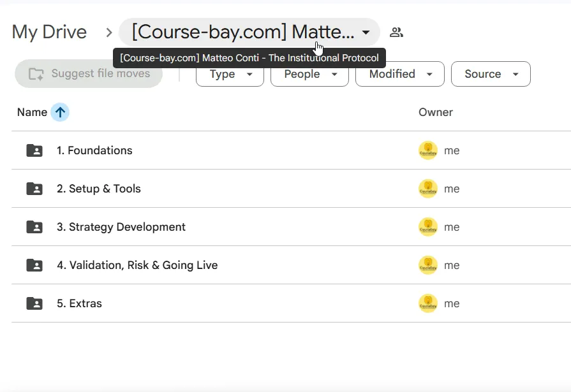571x392 pixels.
Task: Open the People filter dropdown
Action: point(309,74)
